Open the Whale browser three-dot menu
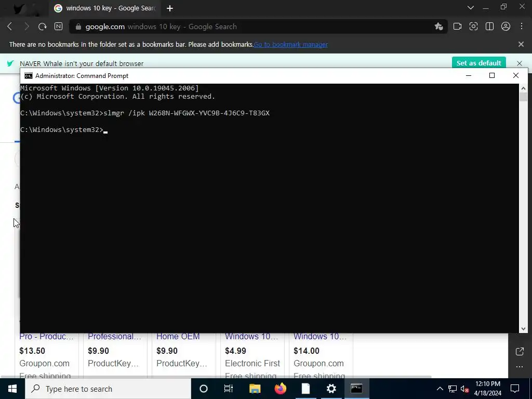Screen dimensions: 532x399 [x=522, y=26]
